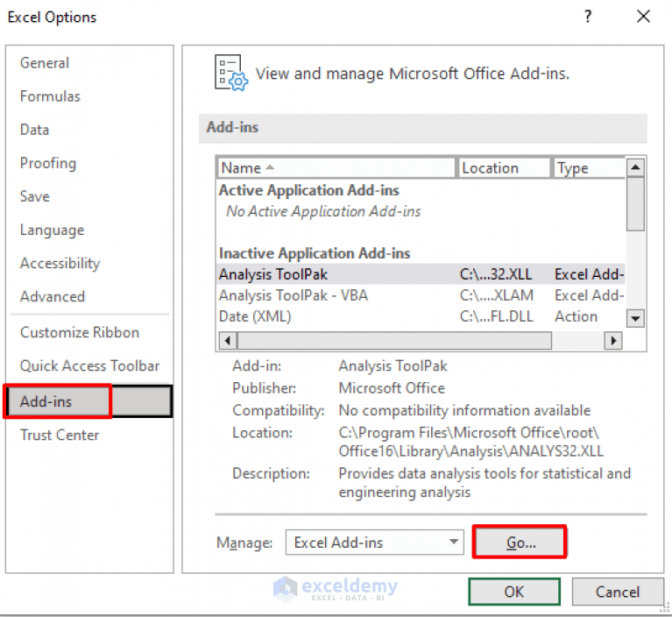Screen dimensions: 672x617
Task: Open Quick Access Toolbar settings
Action: (89, 365)
